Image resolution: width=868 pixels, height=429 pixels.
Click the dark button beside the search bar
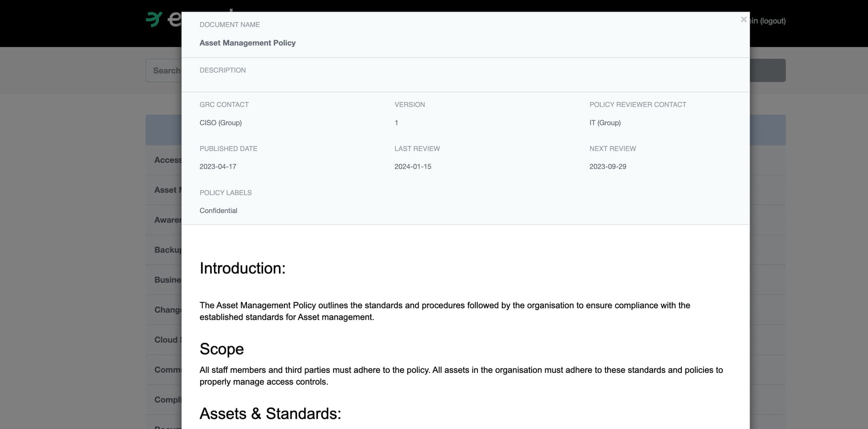pyautogui.click(x=768, y=71)
